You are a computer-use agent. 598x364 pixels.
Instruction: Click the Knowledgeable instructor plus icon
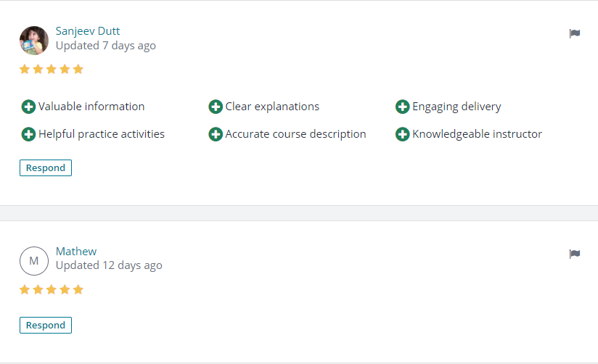point(402,134)
